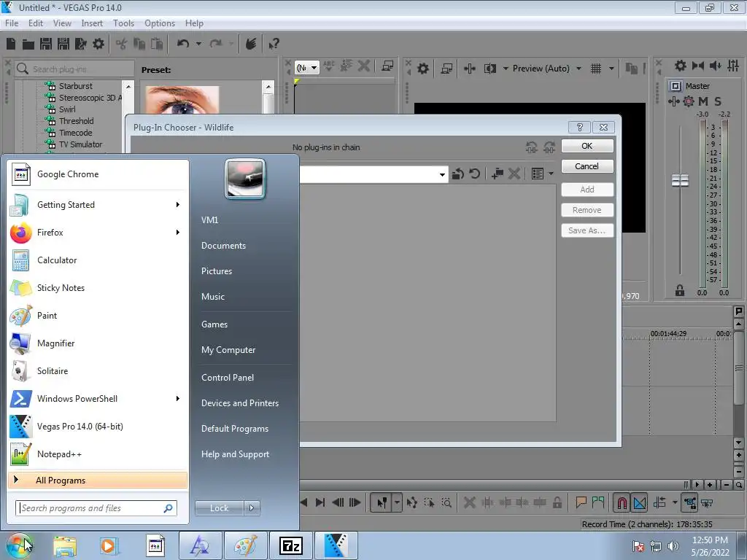Image resolution: width=747 pixels, height=560 pixels.
Task: Select the Zoom Edit tool magnifier
Action: 446,502
